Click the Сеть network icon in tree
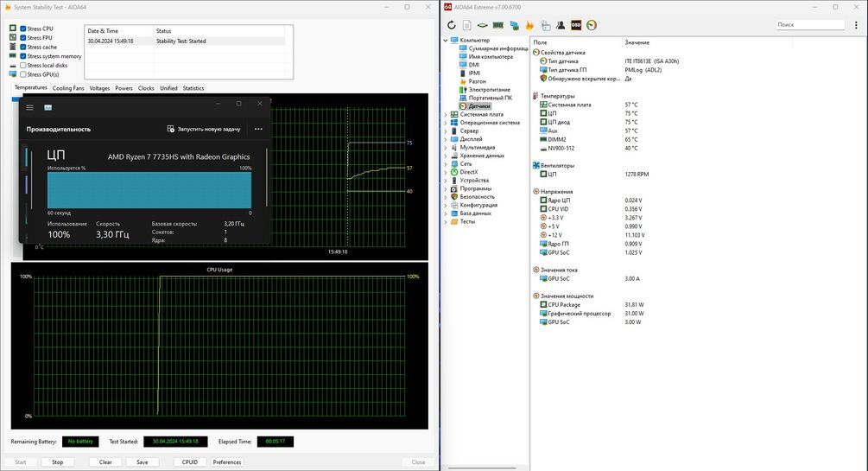The height and width of the screenshot is (471, 868). [454, 163]
